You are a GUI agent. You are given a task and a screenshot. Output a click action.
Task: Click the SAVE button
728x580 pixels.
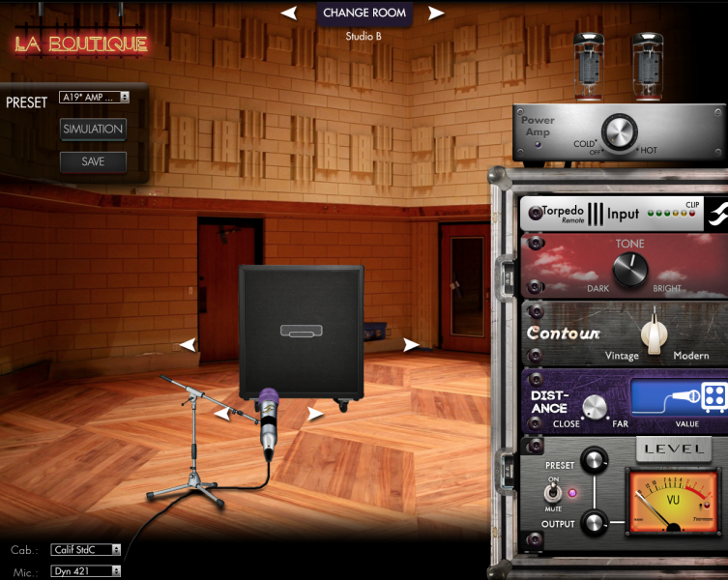(93, 161)
